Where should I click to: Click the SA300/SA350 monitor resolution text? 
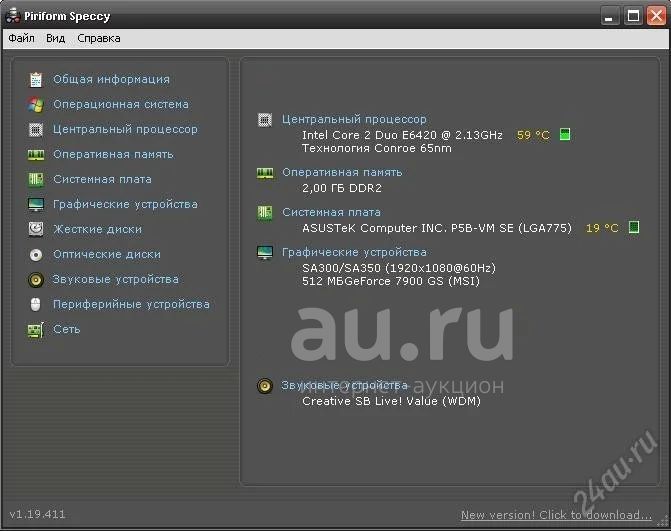click(x=399, y=268)
